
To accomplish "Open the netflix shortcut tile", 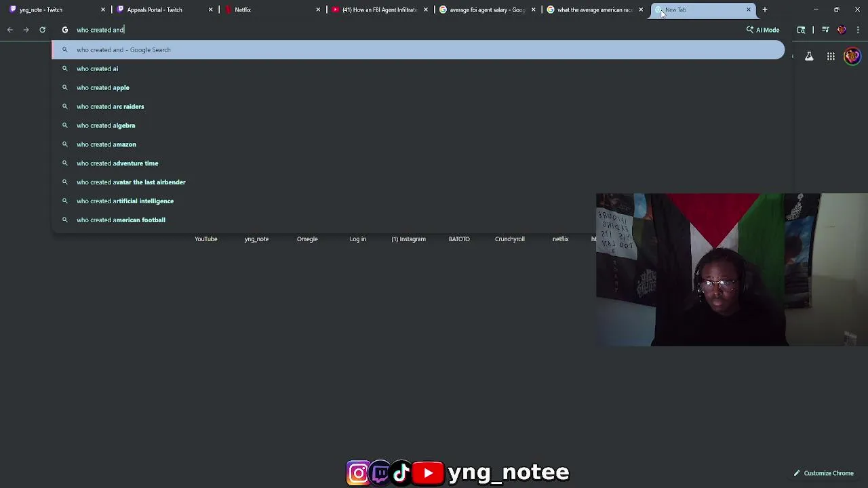I will (560, 239).
